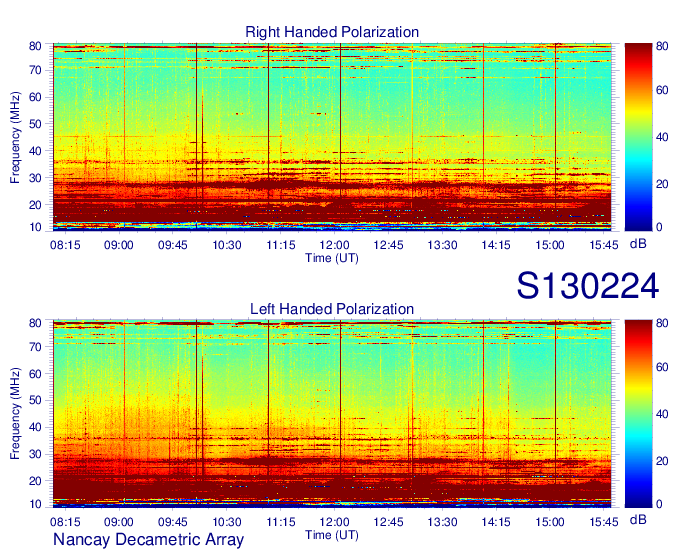Select the S130224 observation label
The height and width of the screenshot is (552, 680).
pos(588,286)
